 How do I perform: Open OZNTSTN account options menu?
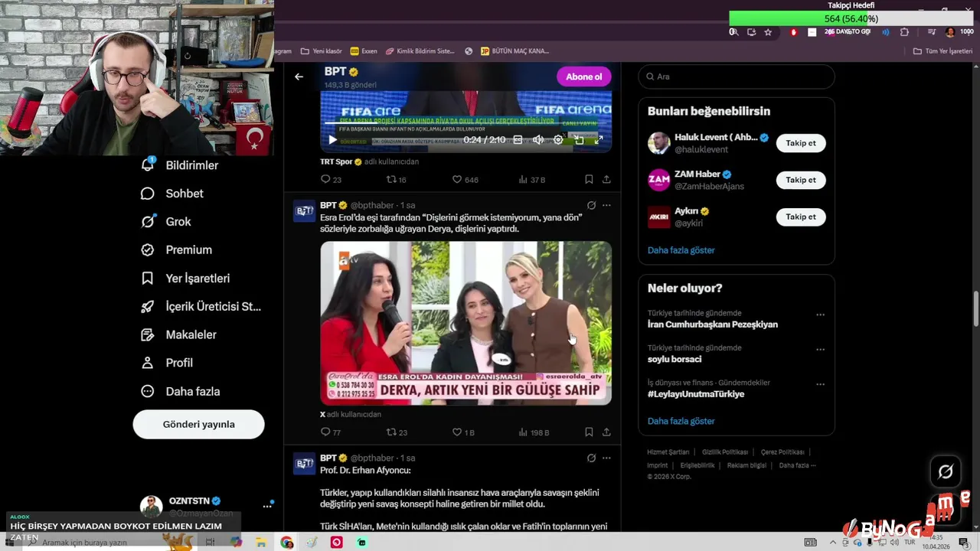(x=267, y=506)
